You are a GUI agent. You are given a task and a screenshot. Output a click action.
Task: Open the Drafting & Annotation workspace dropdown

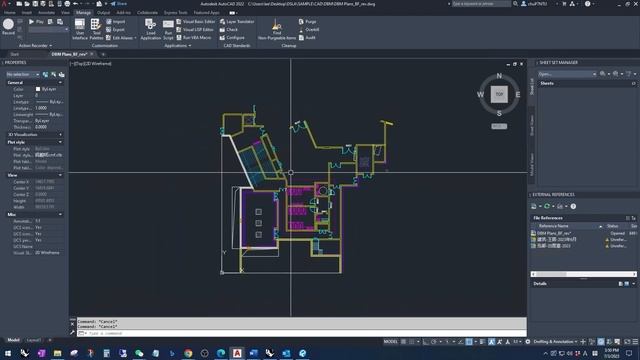(556, 342)
